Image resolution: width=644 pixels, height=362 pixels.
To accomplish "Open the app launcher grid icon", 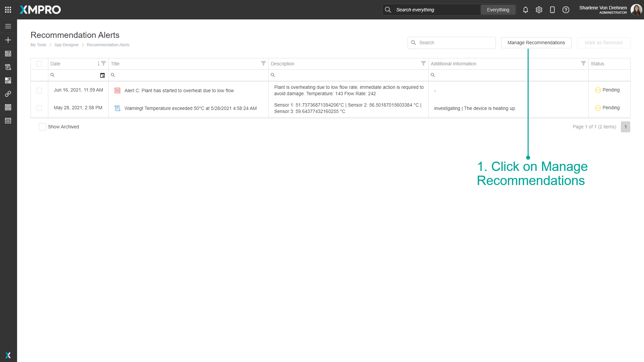I will point(8,10).
